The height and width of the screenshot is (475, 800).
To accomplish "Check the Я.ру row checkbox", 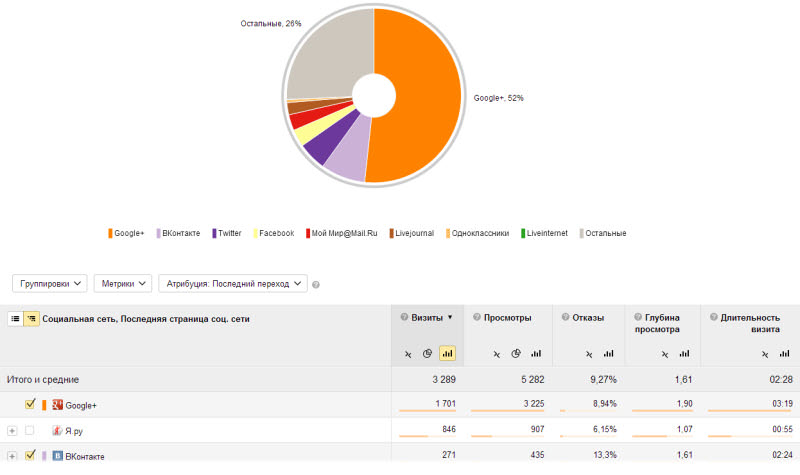I will pyautogui.click(x=30, y=431).
